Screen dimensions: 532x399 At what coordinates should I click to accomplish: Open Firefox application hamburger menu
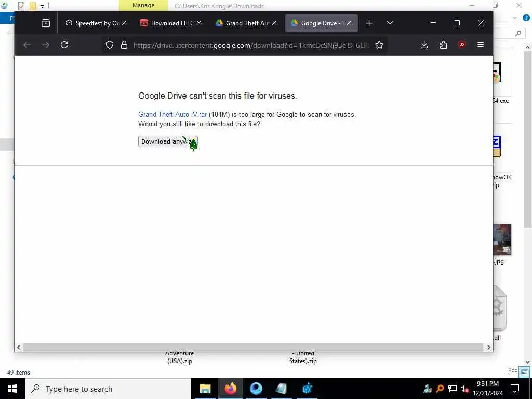(x=481, y=45)
